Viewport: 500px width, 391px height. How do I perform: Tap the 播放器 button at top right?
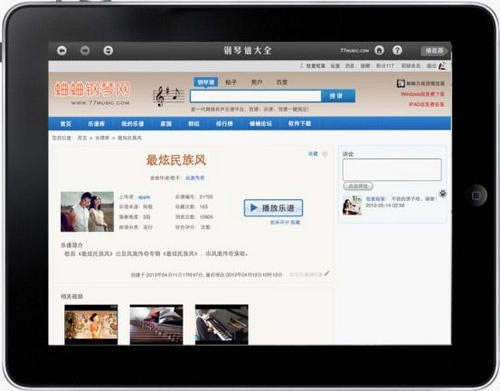(435, 51)
